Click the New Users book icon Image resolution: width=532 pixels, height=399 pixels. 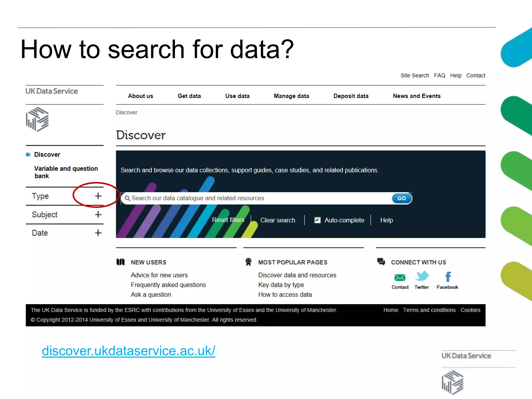pos(121,262)
